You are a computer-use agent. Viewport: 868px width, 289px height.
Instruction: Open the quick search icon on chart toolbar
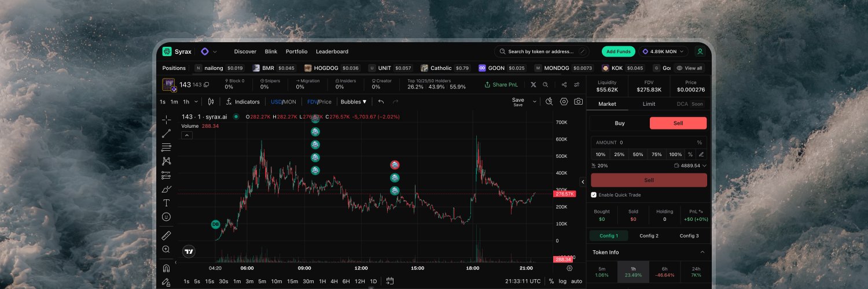[x=549, y=102]
